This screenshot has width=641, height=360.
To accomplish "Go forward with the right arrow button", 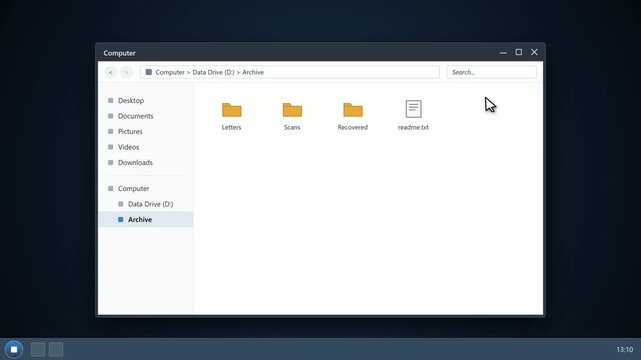I will pos(126,72).
